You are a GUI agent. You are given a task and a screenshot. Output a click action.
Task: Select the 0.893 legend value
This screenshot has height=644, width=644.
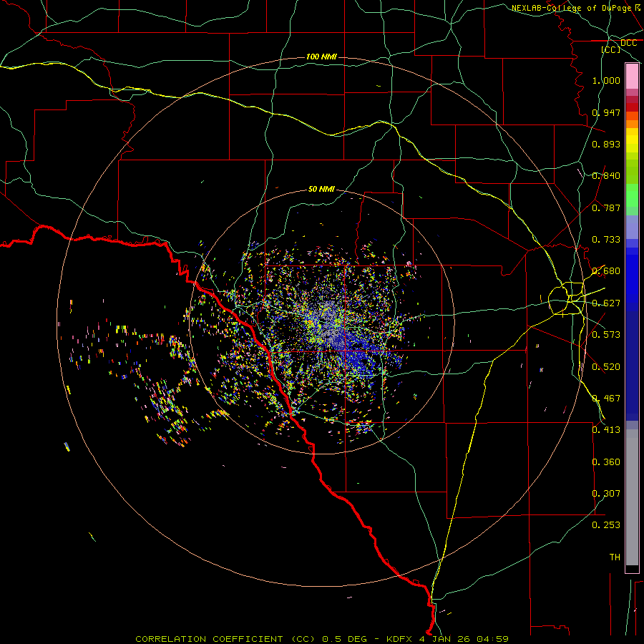click(606, 144)
